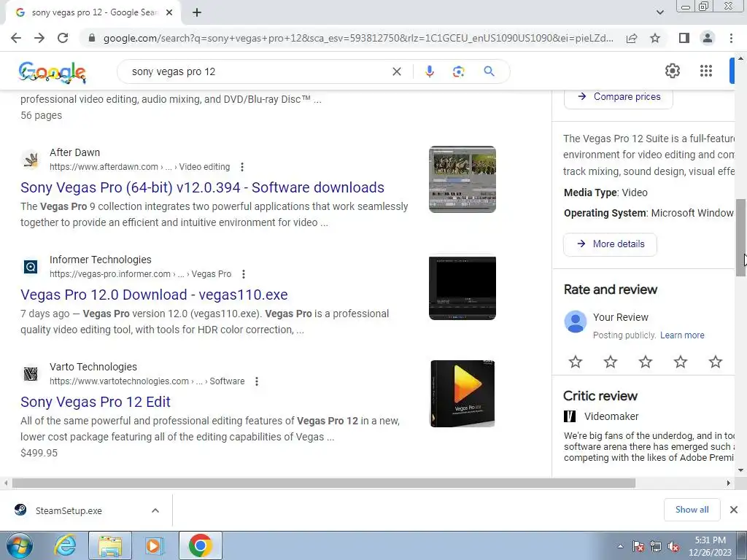Click the muted volume tray icon
Image resolution: width=747 pixels, height=560 pixels.
[x=673, y=547]
